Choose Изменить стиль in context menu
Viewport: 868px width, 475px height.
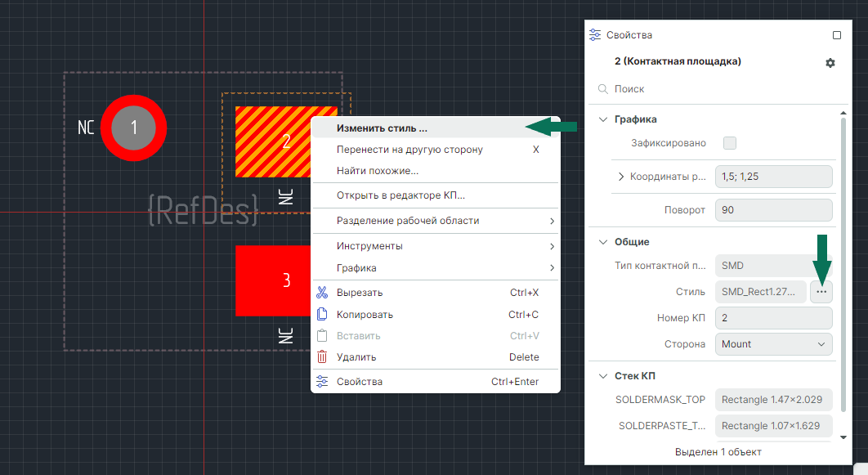pos(382,128)
